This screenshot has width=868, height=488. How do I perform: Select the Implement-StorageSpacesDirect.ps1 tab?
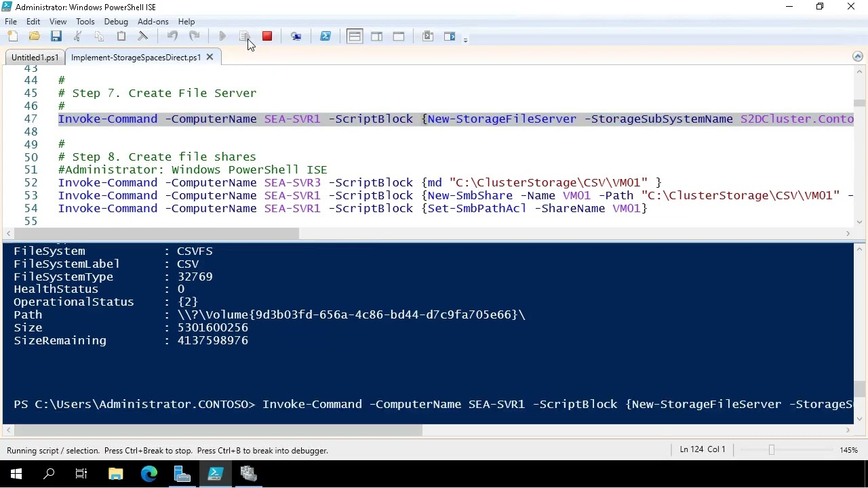coord(136,58)
